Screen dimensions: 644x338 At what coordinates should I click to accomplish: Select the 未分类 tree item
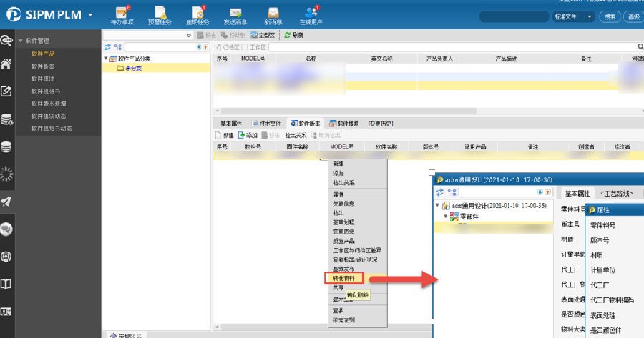133,69
